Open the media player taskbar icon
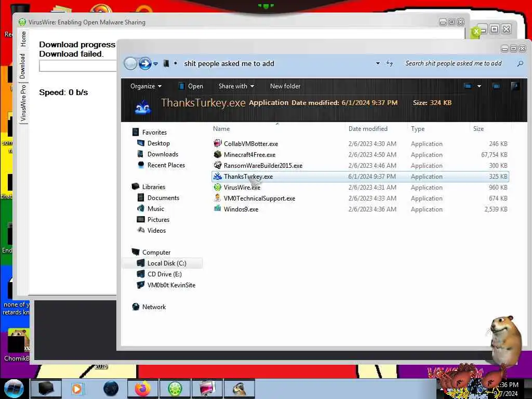The height and width of the screenshot is (399, 532). click(77, 389)
